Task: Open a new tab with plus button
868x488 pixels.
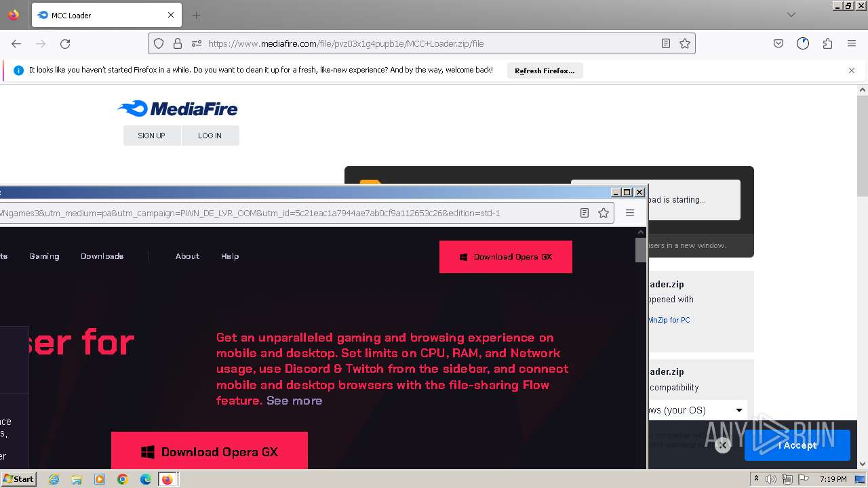Action: click(x=196, y=15)
